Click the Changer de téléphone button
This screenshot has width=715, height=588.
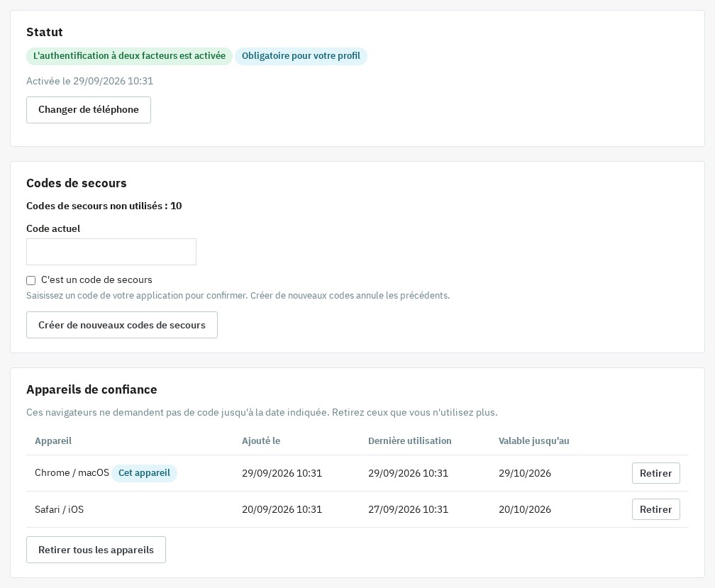pyautogui.click(x=89, y=110)
